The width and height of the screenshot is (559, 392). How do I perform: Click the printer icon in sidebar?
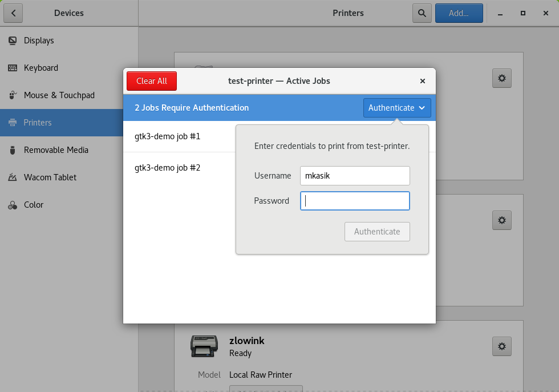click(x=13, y=123)
